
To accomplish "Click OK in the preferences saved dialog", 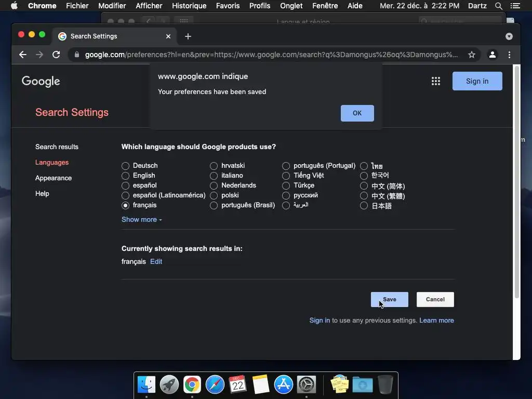I will [357, 113].
